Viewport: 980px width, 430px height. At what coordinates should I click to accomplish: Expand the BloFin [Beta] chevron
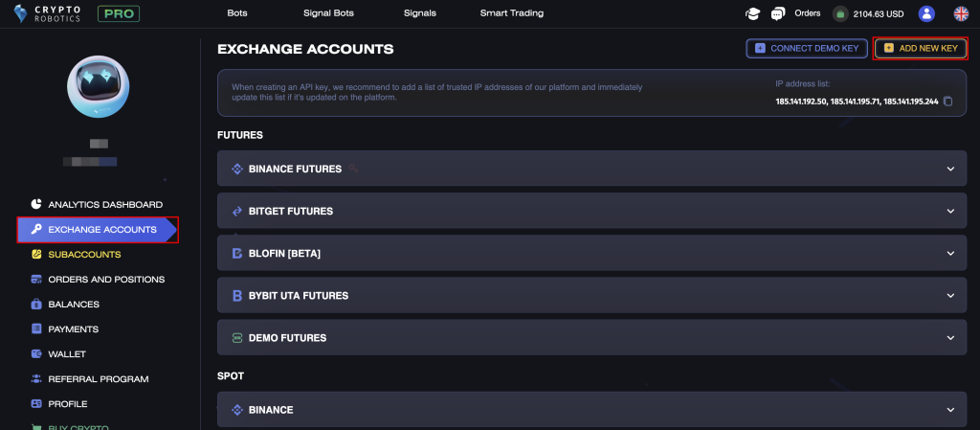pyautogui.click(x=950, y=253)
